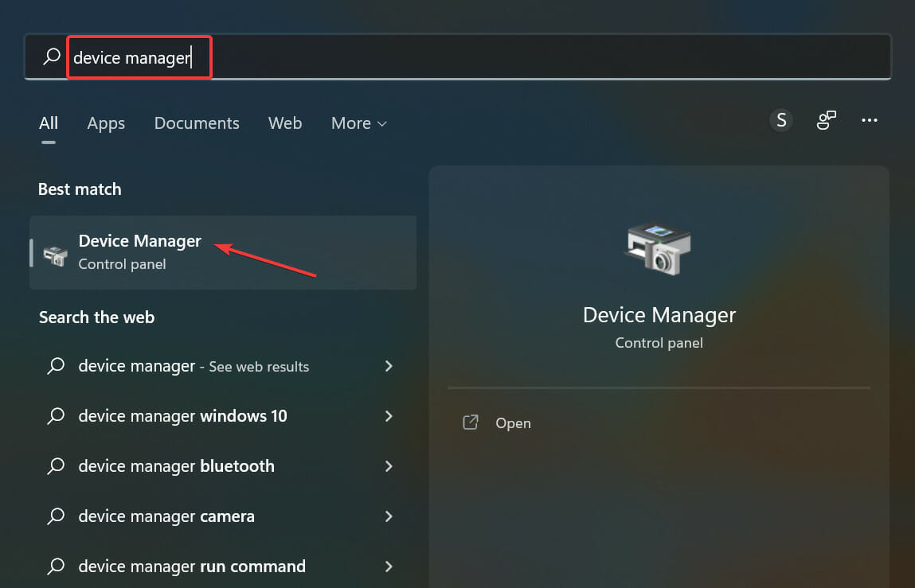Open device manager windows 10 suggestion chevron
Viewport: 915px width, 588px height.
pyautogui.click(x=389, y=416)
